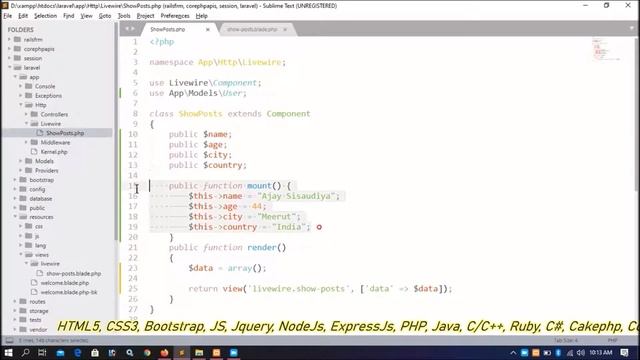Screen dimensions: 640x360
Task: Click line number 21 in the gutter
Action: point(133,247)
